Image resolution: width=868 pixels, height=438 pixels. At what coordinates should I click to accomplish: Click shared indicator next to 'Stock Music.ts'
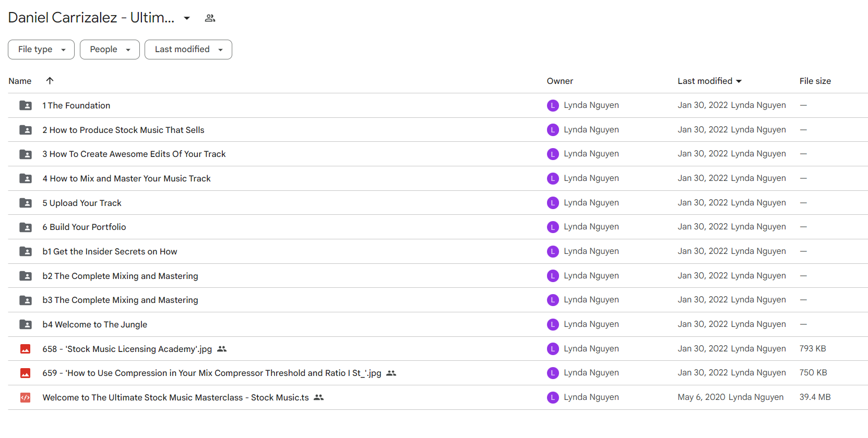point(319,397)
